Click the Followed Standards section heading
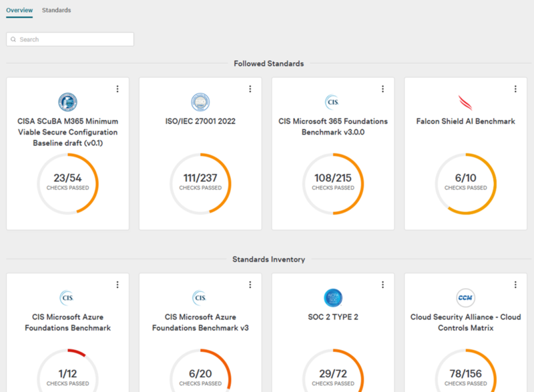The width and height of the screenshot is (534, 392). (x=269, y=63)
